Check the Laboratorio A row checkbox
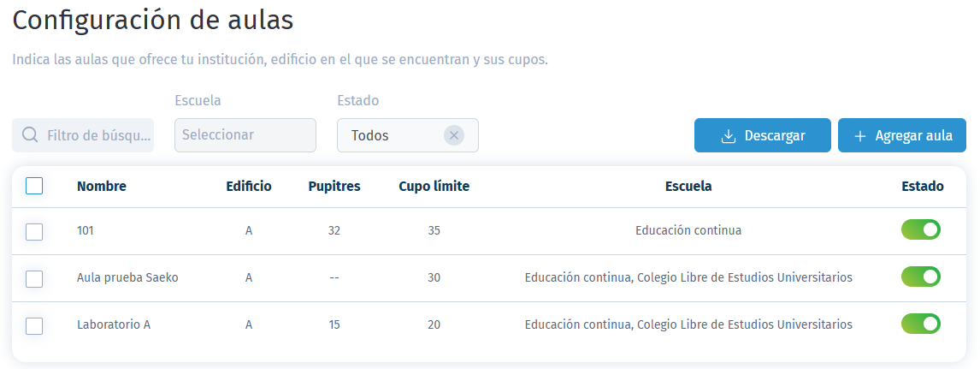The height and width of the screenshot is (369, 980). [x=34, y=326]
